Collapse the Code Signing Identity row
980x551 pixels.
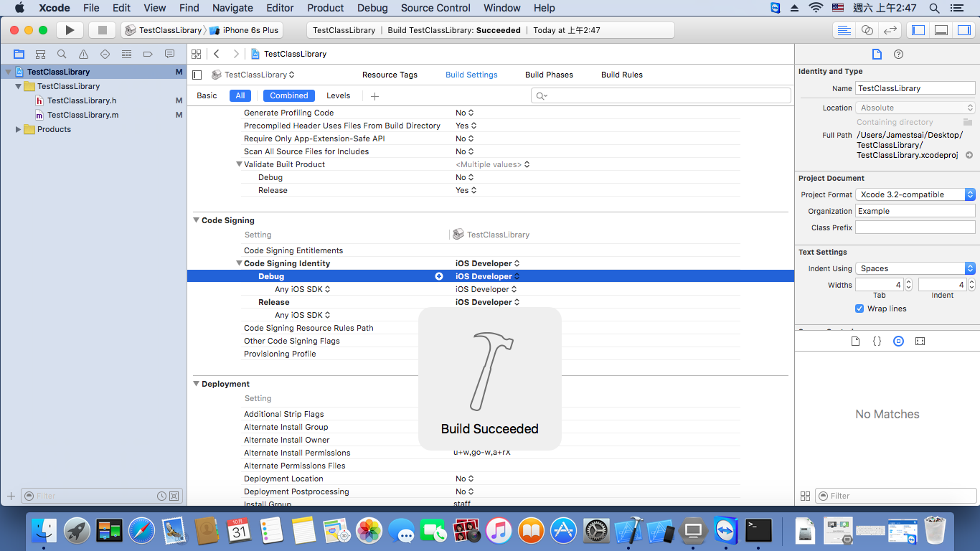coord(239,263)
